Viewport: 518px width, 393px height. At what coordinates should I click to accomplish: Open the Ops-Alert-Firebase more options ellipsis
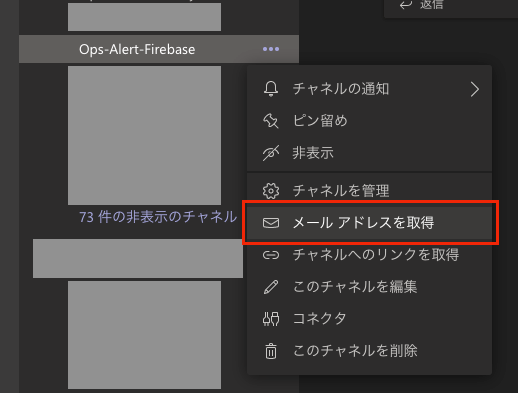[x=271, y=49]
